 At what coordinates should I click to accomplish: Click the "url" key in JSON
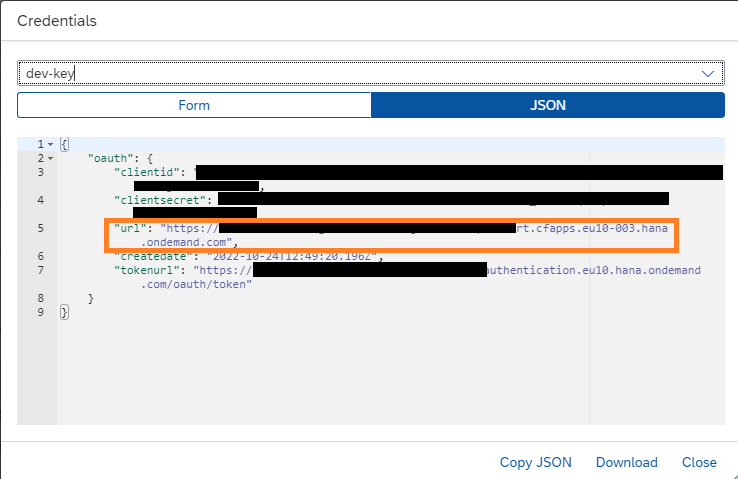point(130,228)
